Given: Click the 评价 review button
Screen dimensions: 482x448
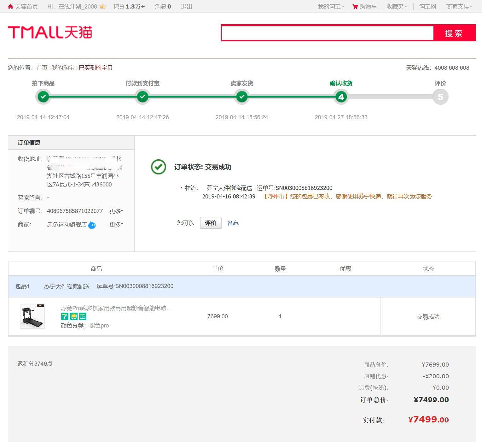Looking at the screenshot, I should tap(211, 223).
